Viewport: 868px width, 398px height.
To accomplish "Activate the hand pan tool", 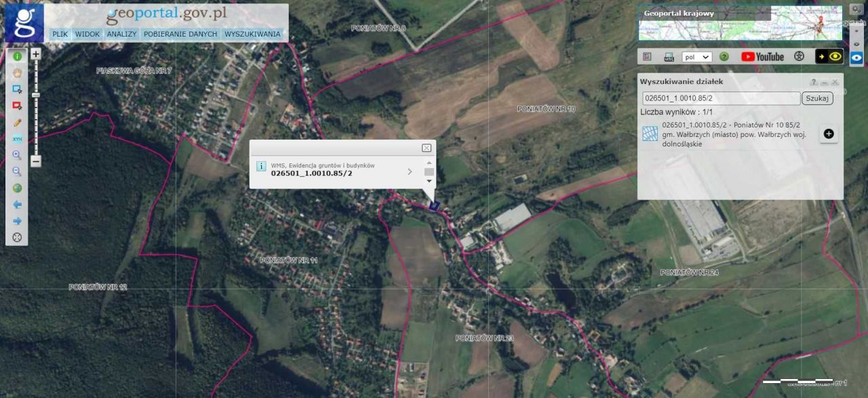I will [17, 73].
